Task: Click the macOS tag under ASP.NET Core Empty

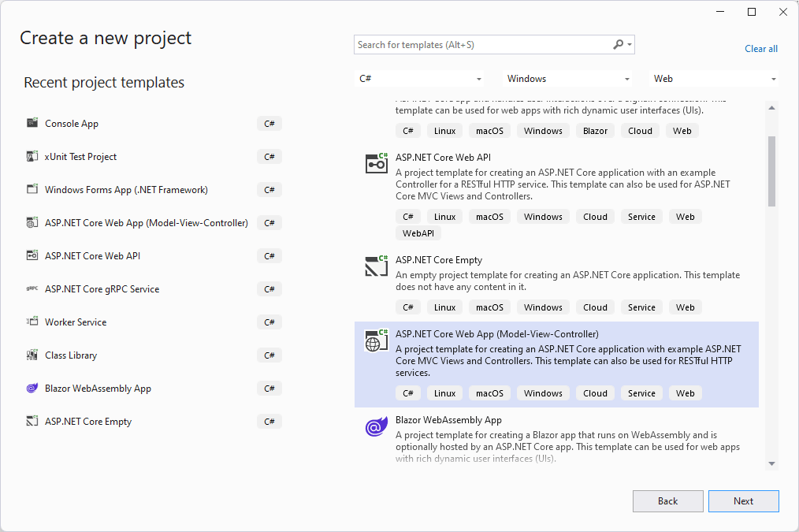Action: [489, 307]
